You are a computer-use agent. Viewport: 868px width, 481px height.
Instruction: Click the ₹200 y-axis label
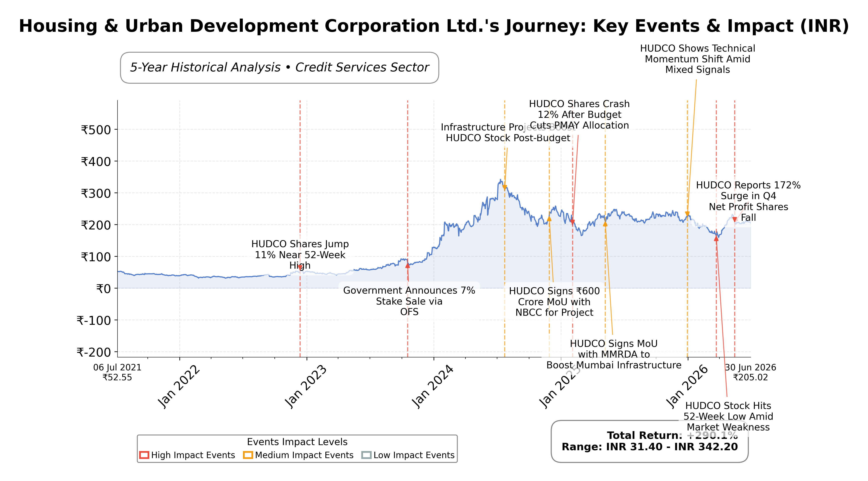click(x=96, y=225)
